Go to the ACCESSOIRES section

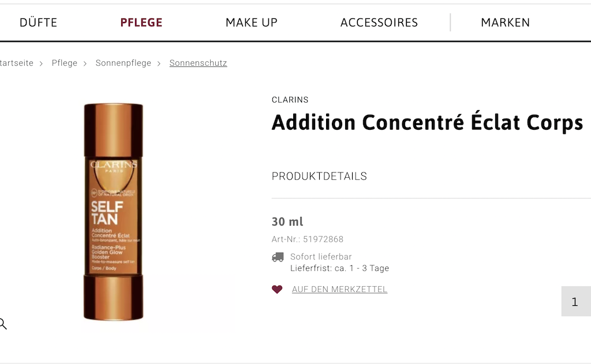click(x=379, y=22)
